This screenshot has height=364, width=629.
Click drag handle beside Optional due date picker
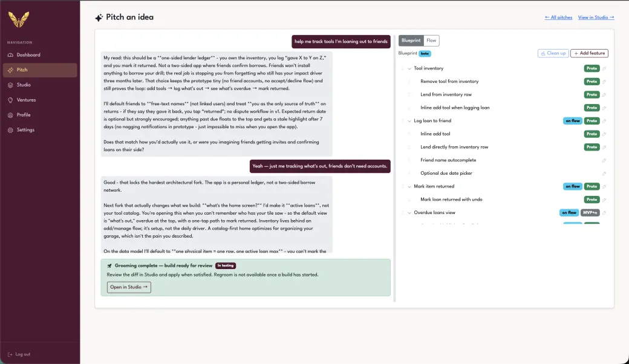click(409, 173)
